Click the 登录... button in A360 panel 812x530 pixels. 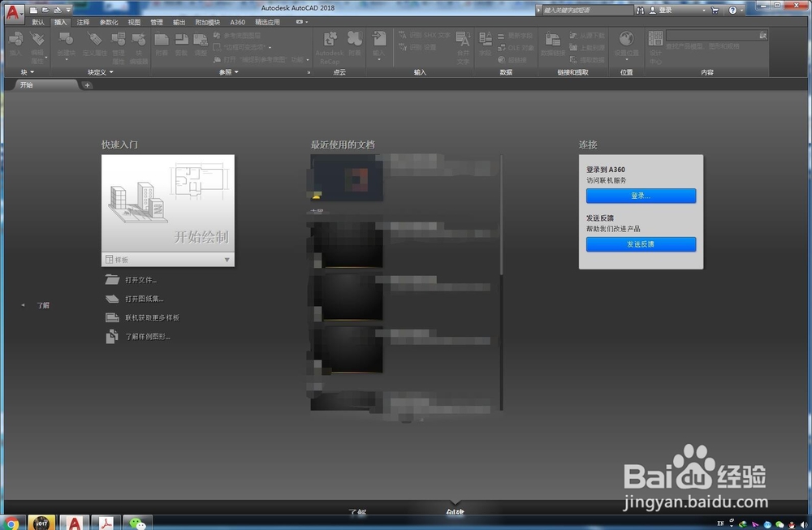point(641,196)
